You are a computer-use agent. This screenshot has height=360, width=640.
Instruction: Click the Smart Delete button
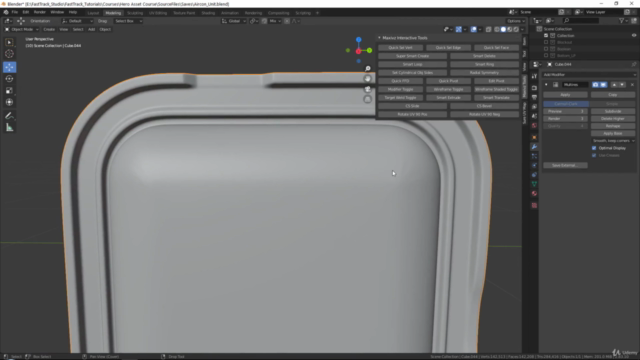click(x=484, y=56)
